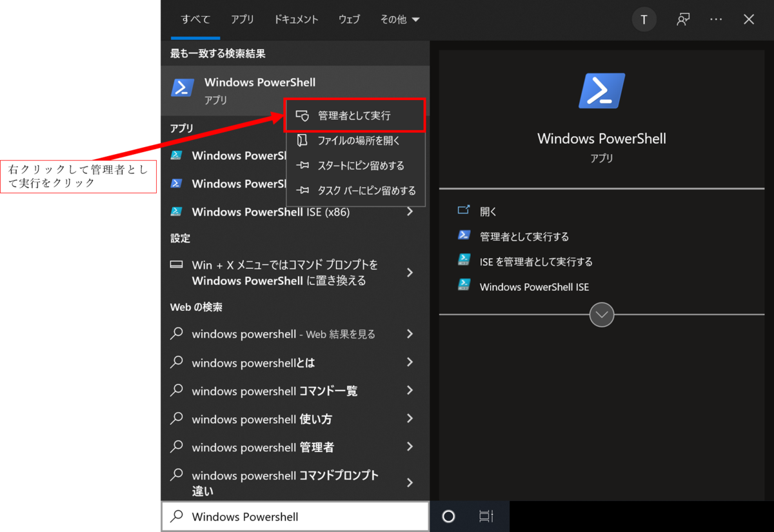Open the three-dot options menu
Viewport: 774px width, 532px height.
[716, 20]
